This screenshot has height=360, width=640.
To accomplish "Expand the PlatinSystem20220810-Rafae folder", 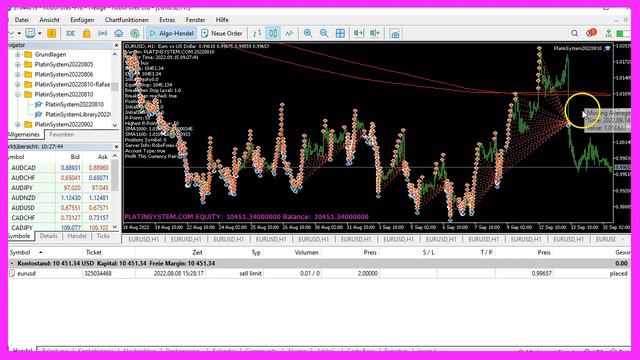I will pos(18,84).
